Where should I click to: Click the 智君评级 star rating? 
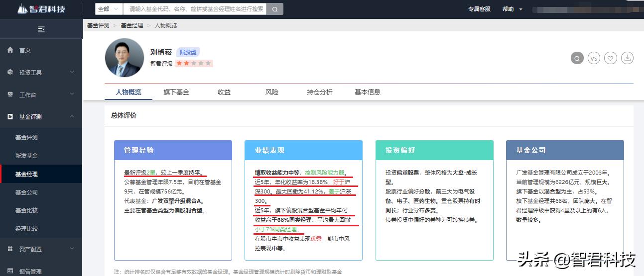coord(194,64)
